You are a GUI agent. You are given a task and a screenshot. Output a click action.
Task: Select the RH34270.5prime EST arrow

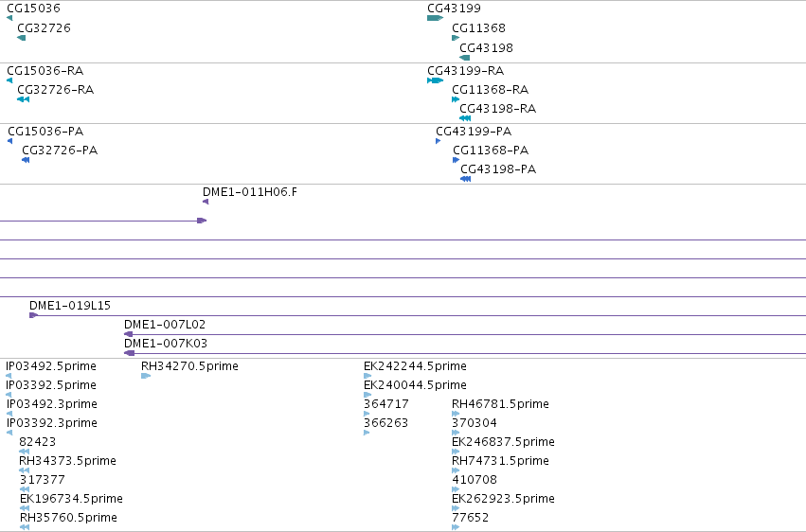point(146,376)
